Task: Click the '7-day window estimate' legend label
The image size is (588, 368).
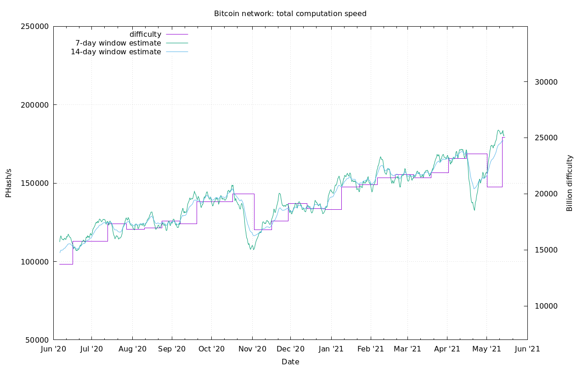Action: [118, 43]
